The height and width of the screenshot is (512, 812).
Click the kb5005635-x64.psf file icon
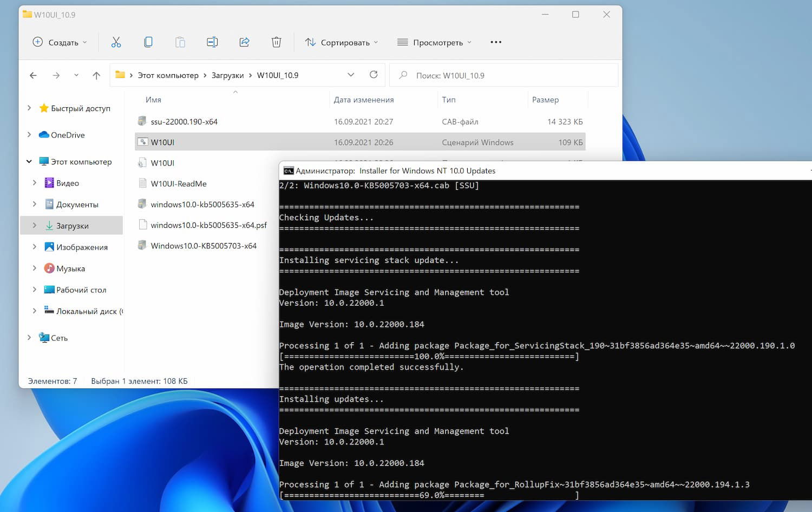[x=142, y=225]
